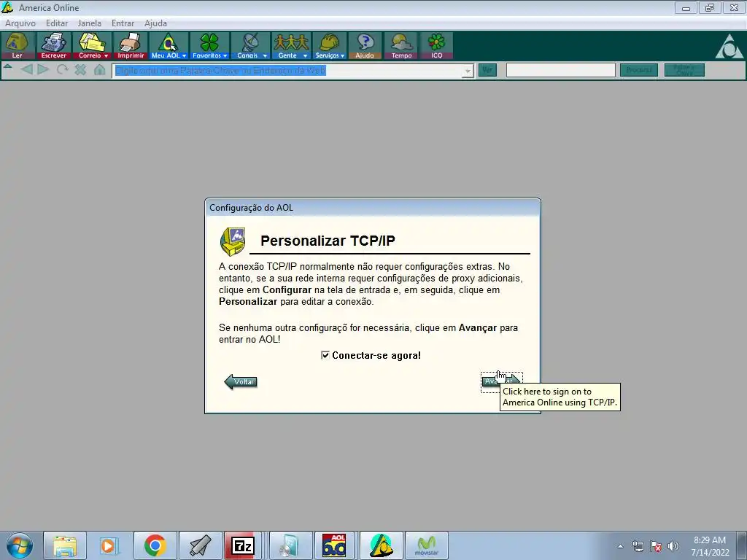
Task: Open the Arquivo menu
Action: [20, 23]
